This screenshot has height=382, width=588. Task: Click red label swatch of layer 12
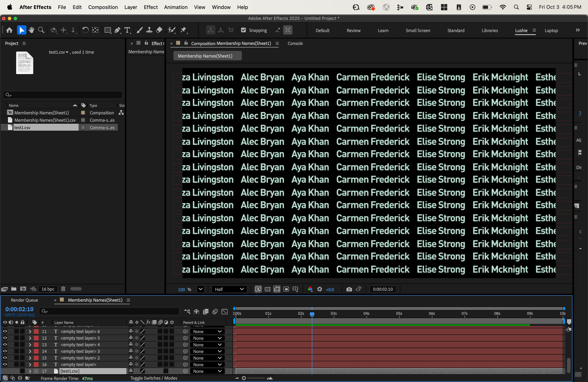(x=36, y=338)
